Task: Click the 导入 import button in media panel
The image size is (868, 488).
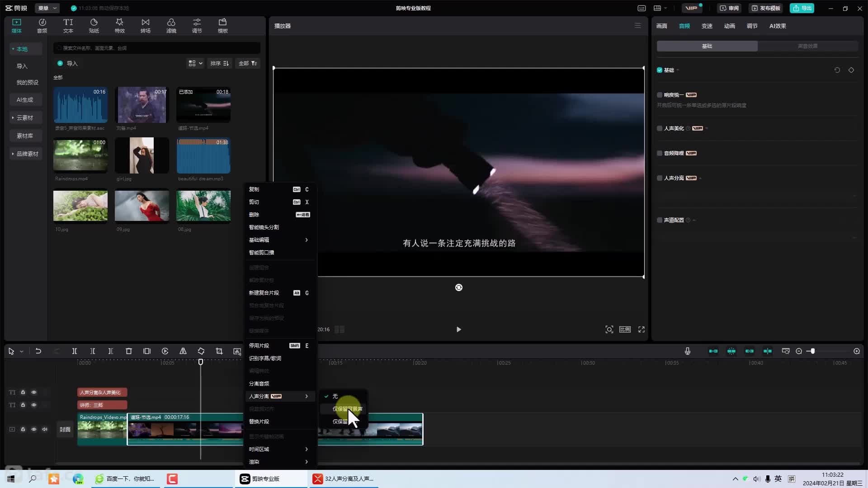Action: [x=68, y=63]
